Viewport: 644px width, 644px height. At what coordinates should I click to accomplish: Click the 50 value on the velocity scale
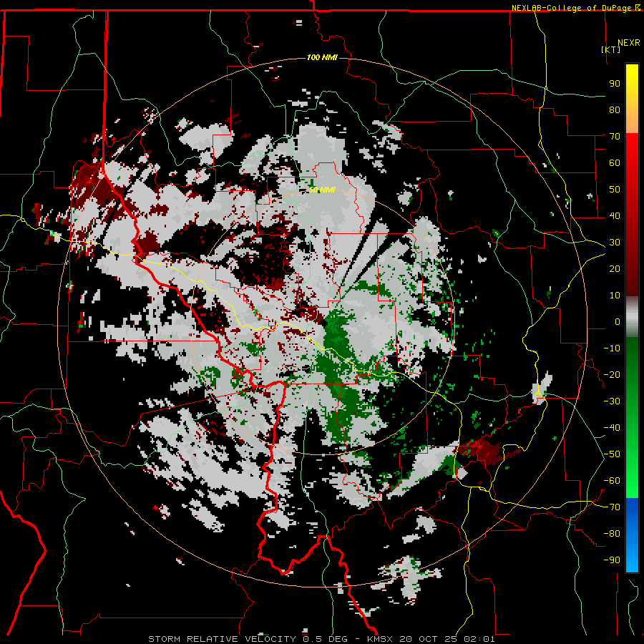(x=615, y=190)
